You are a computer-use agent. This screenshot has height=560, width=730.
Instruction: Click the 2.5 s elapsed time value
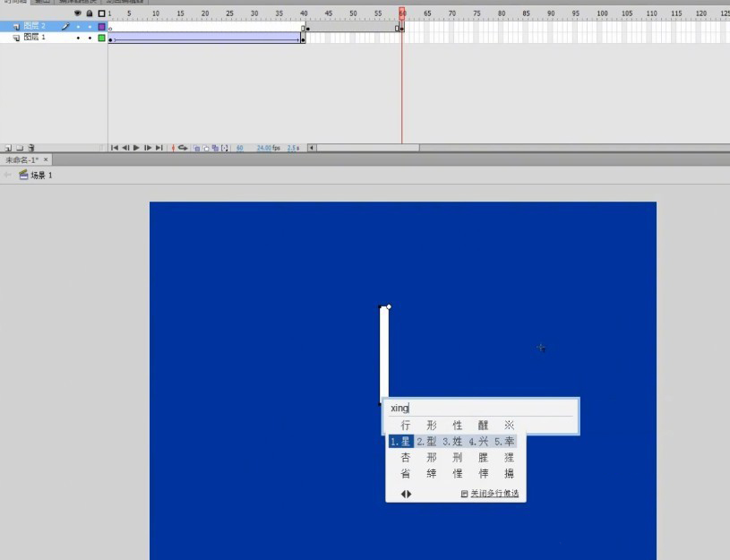click(293, 148)
